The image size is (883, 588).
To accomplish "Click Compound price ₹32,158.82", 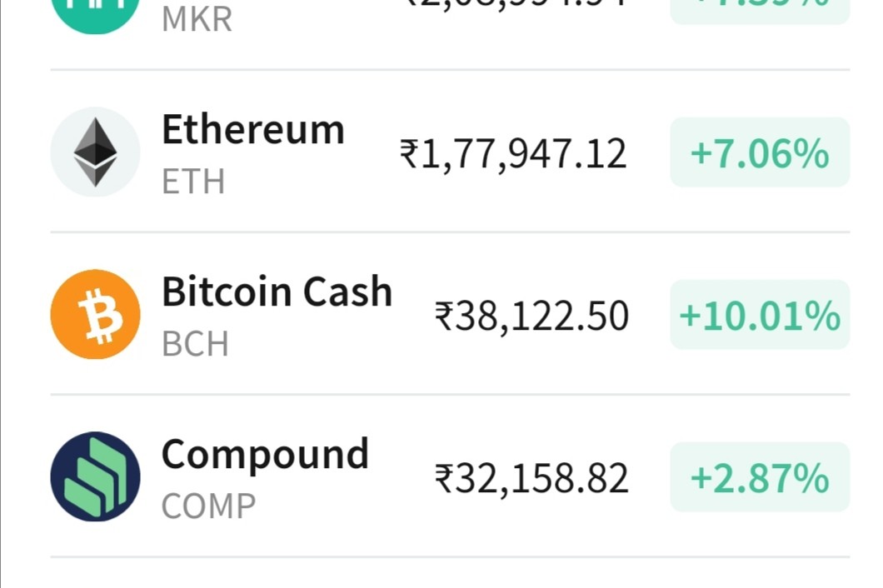I will pyautogui.click(x=531, y=479).
